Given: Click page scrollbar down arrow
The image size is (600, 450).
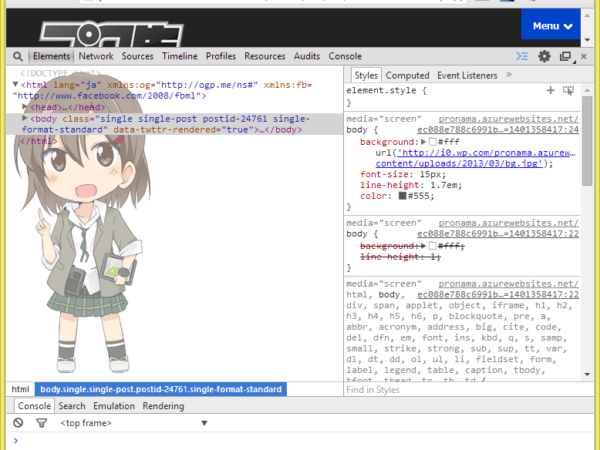Looking at the screenshot, I should coord(587,40).
